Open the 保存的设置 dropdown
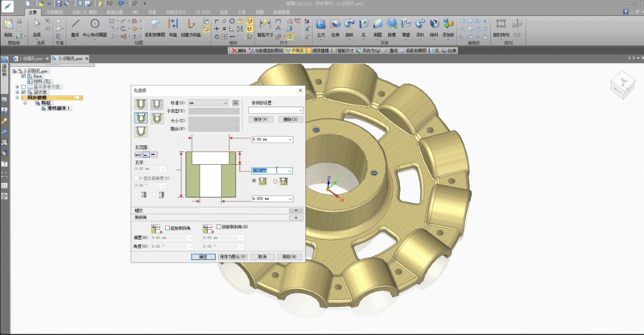The width and height of the screenshot is (644, 335). [277, 110]
